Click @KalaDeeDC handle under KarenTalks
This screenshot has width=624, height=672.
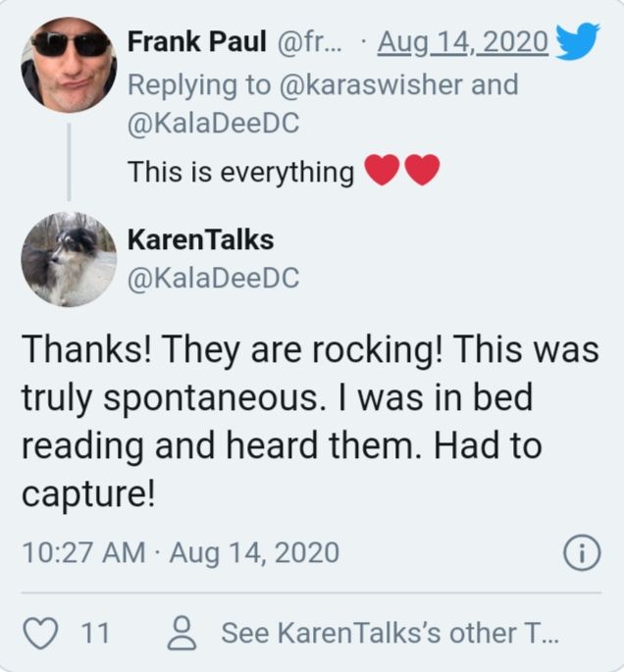(214, 279)
